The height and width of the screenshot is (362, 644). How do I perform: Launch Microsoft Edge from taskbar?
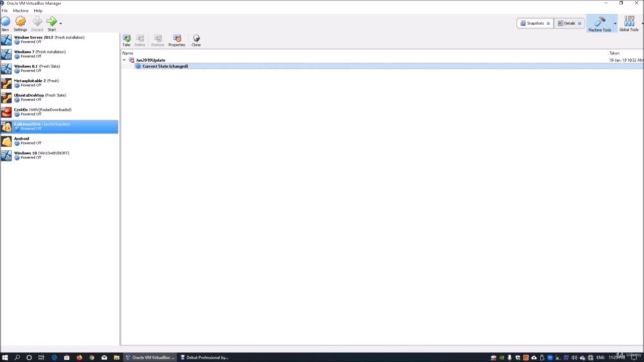point(54,357)
